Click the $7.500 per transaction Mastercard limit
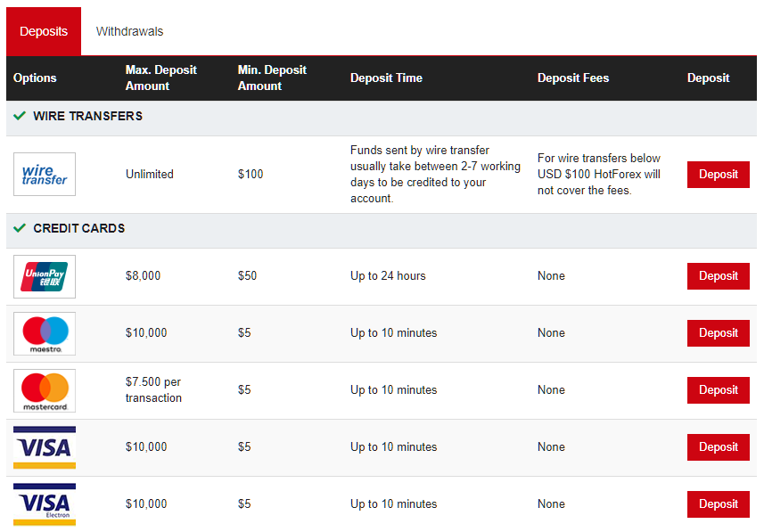The height and width of the screenshot is (532, 764). coord(153,389)
